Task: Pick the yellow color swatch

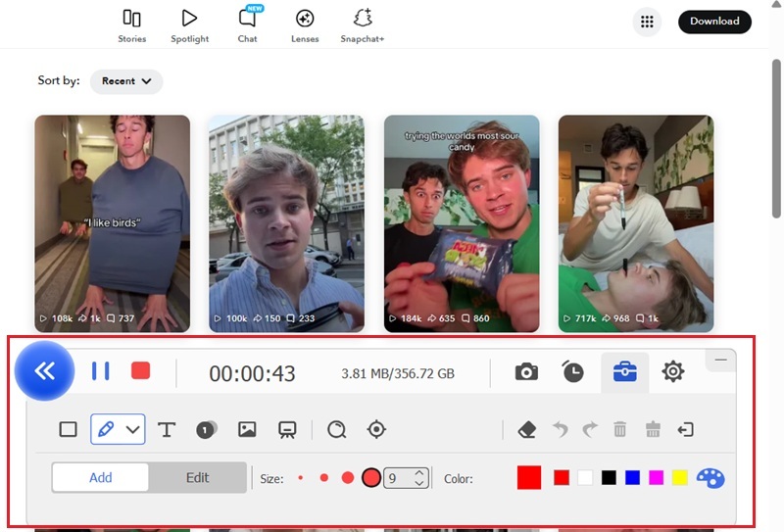Action: [679, 478]
